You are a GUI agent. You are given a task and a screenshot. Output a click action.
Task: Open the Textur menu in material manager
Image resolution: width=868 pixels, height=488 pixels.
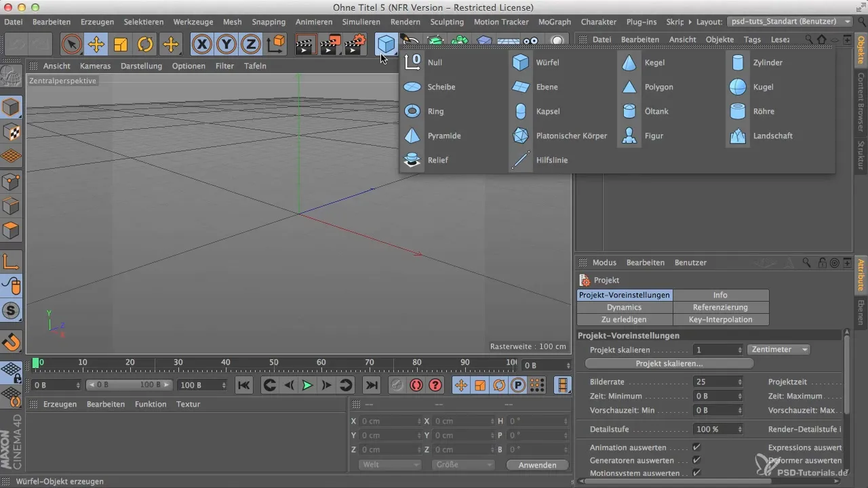pos(188,404)
